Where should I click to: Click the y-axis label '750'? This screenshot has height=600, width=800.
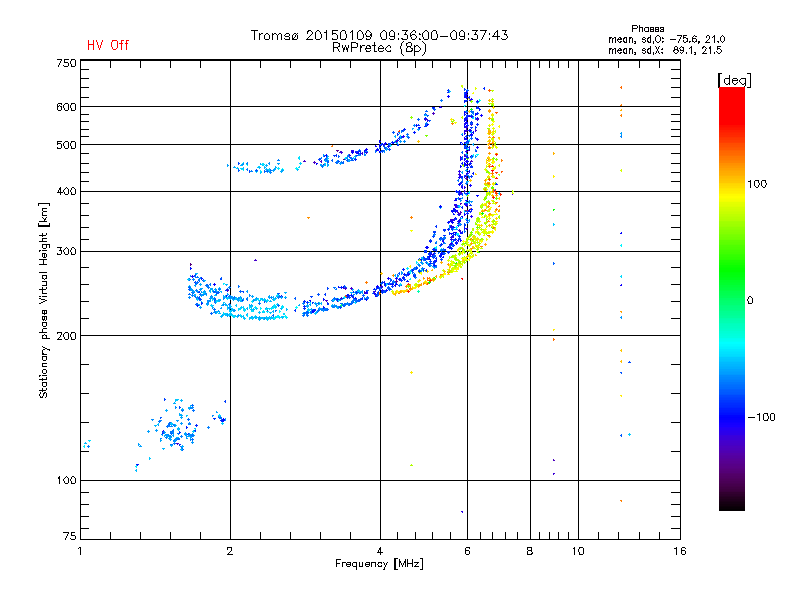pos(66,63)
